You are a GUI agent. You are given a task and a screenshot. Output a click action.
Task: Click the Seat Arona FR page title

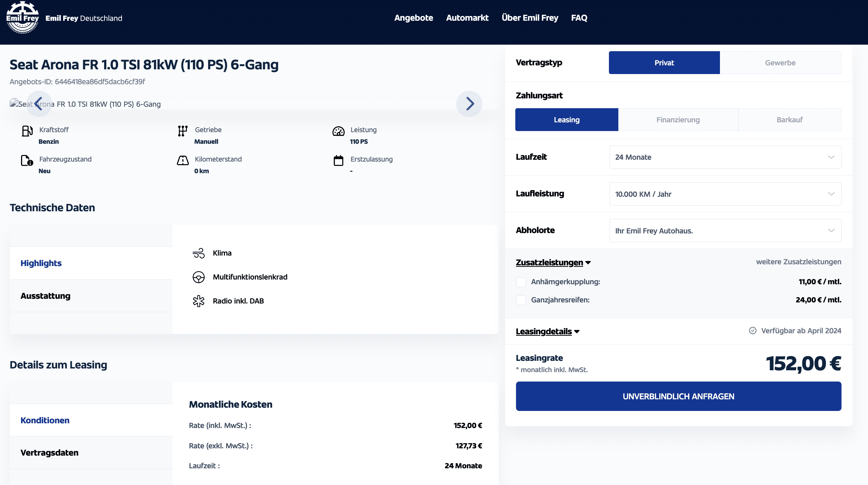(144, 65)
